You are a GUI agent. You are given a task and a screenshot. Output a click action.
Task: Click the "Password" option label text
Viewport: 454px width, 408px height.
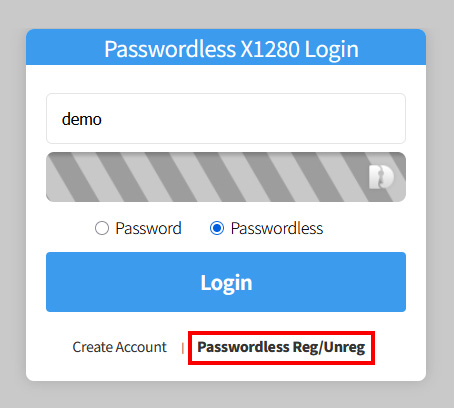coord(148,228)
